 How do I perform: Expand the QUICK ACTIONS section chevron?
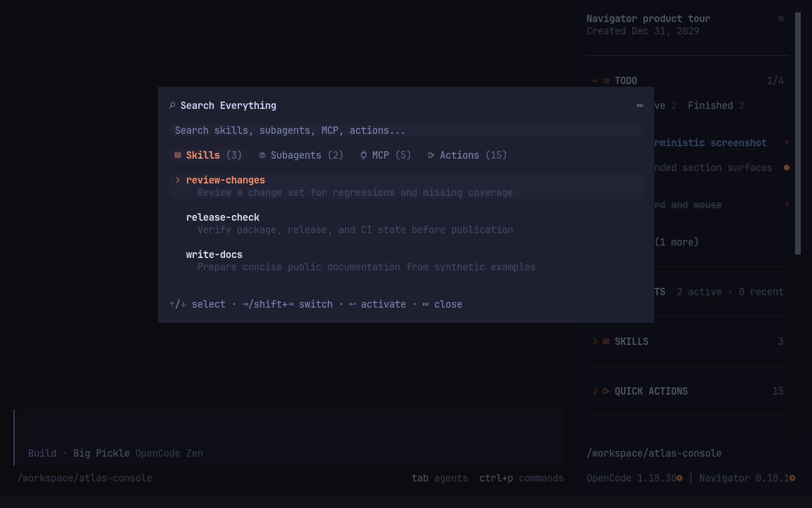595,391
